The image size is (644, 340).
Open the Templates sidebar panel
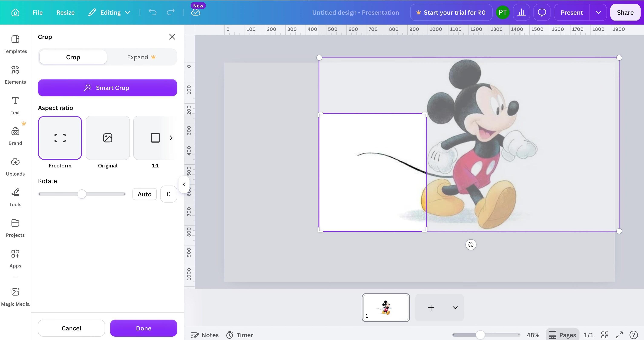(x=15, y=44)
